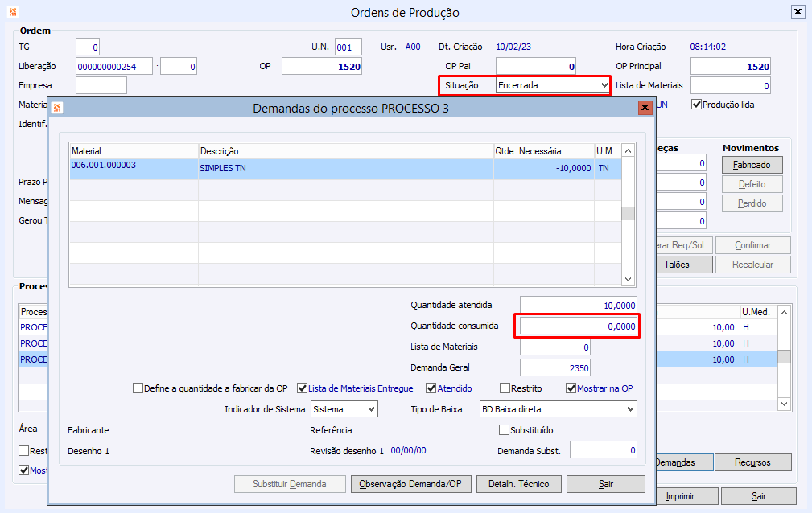This screenshot has width=812, height=513.
Task: Toggle Define a quantidade a fabricar da OP
Action: point(138,388)
